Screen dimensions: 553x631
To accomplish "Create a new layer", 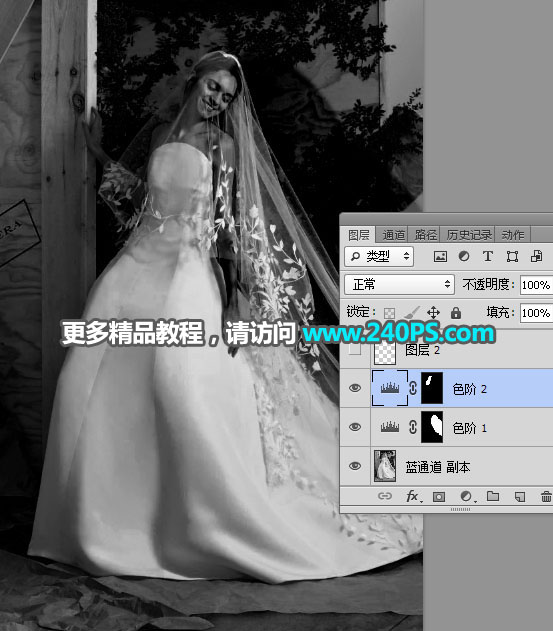I will coord(520,497).
